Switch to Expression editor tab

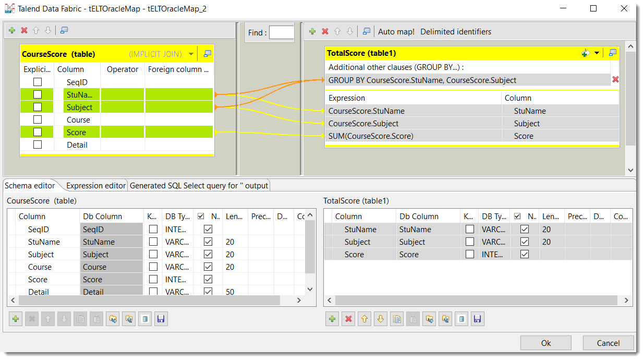click(96, 185)
